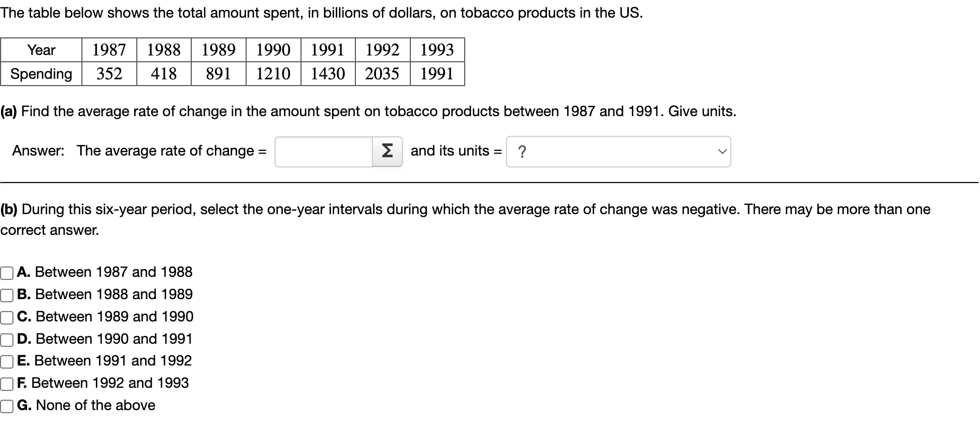The image size is (980, 422).
Task: Select G, None of the above
Action: click(6, 406)
